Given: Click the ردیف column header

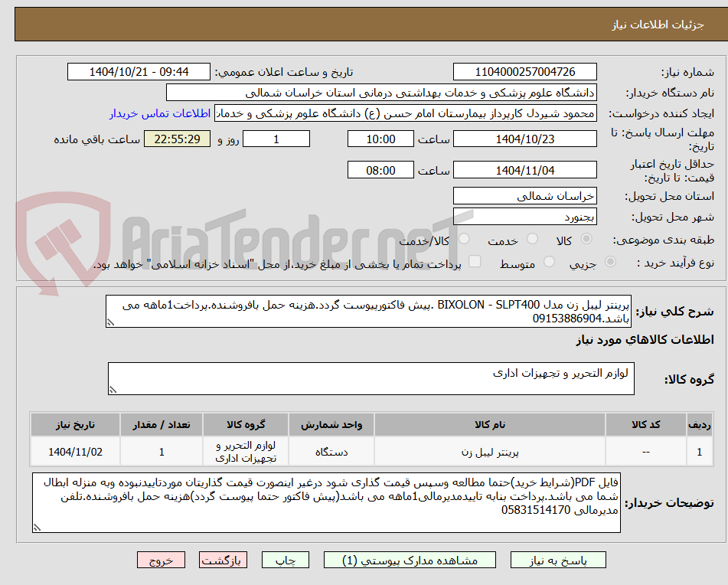Looking at the screenshot, I should 700,425.
